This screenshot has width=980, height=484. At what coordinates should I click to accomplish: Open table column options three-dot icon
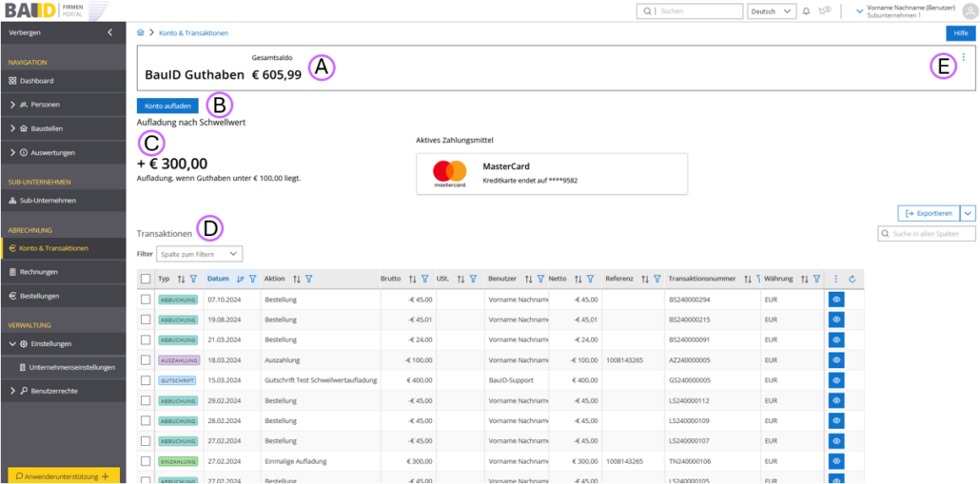[835, 280]
